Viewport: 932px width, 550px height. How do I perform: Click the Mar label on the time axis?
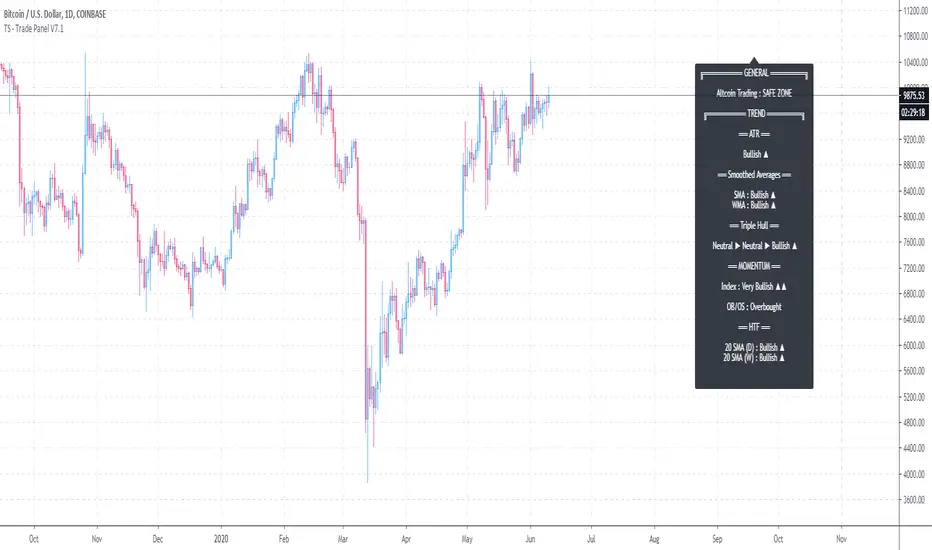[343, 536]
